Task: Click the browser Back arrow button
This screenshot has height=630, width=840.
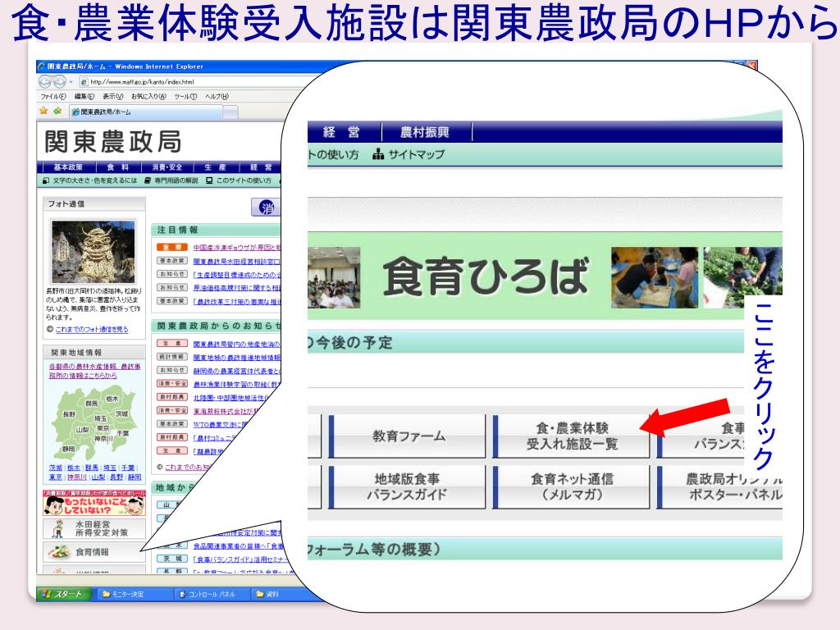Action: 45,82
